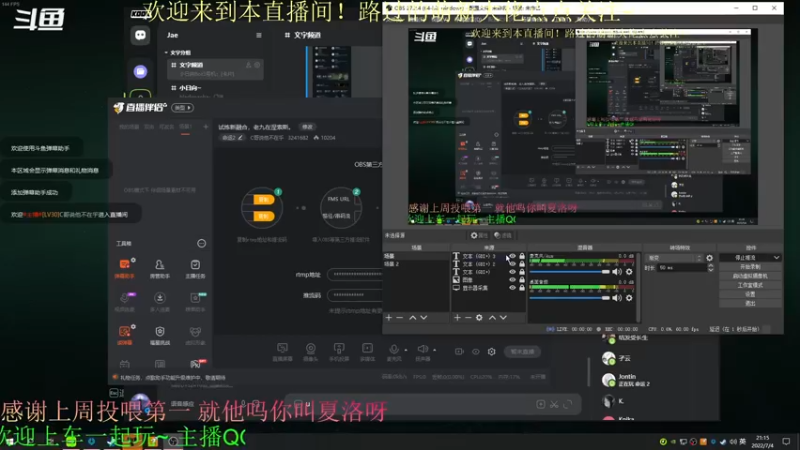Click the grey pill button beside the settings gear
This screenshot has width=800, height=450.
coord(522,352)
